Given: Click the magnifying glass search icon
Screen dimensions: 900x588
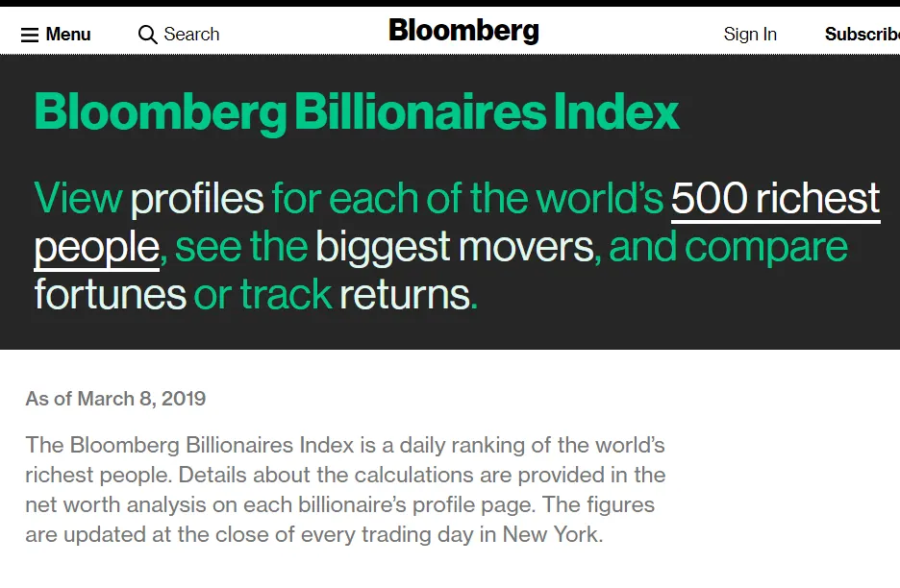Looking at the screenshot, I should click(147, 35).
